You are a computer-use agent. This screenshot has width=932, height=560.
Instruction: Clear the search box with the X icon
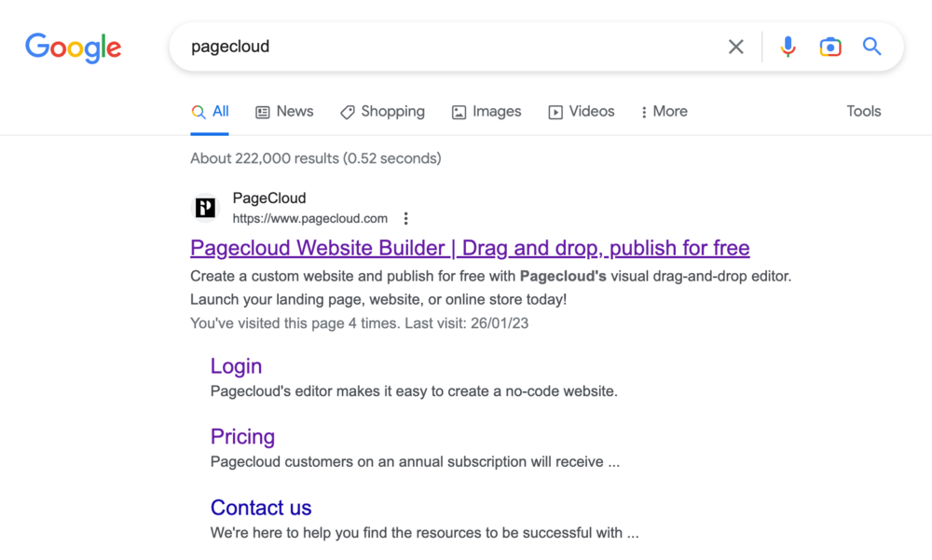pos(736,47)
